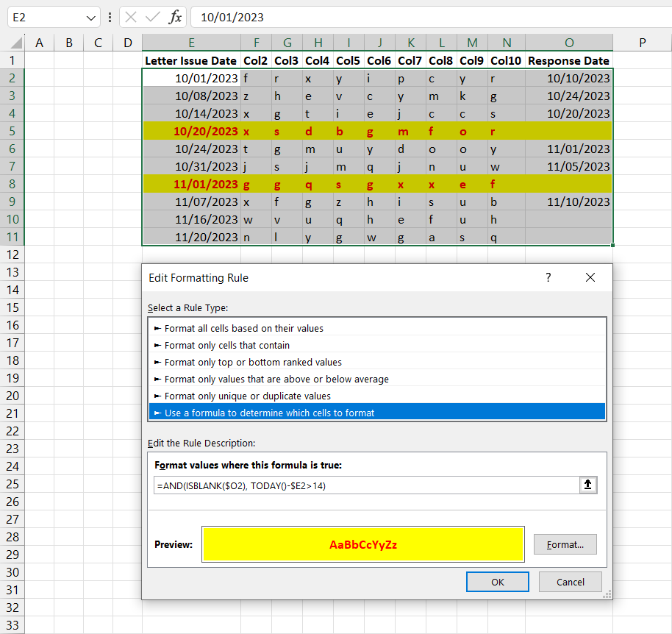Screen dimensions: 672x634
Task: Expand the Name Box dropdown arrow
Action: pyautogui.click(x=91, y=17)
